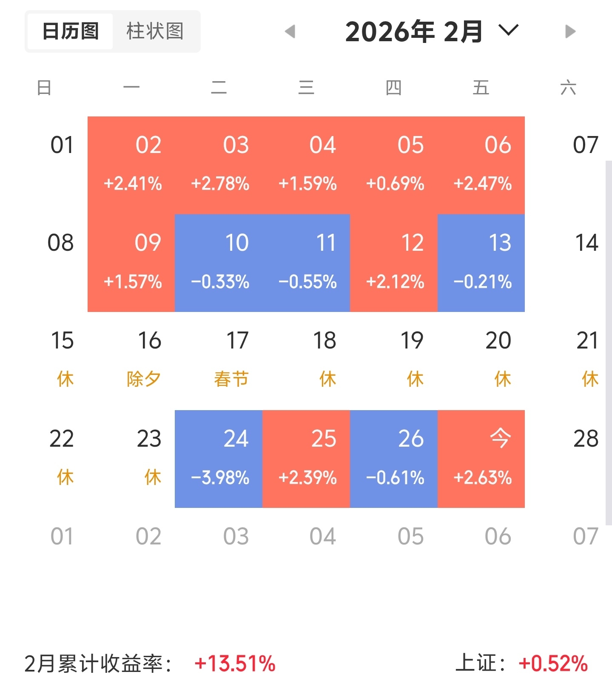Screen dimensions: 612x700
Task: Tap the 上证 +0.52% index value
Action: 553,663
